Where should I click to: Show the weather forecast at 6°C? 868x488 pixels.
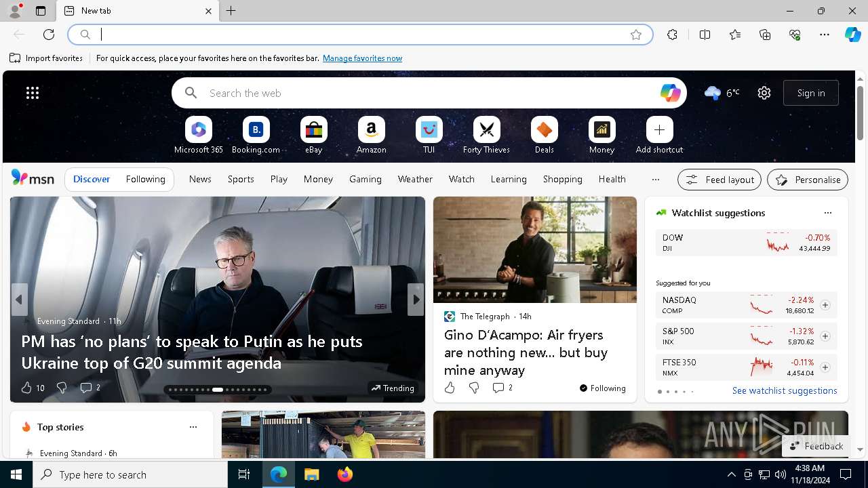tap(722, 93)
